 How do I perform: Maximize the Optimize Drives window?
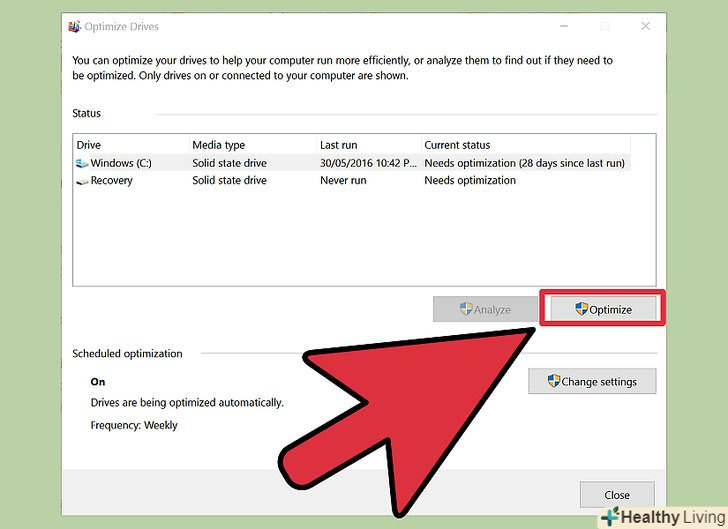click(604, 26)
